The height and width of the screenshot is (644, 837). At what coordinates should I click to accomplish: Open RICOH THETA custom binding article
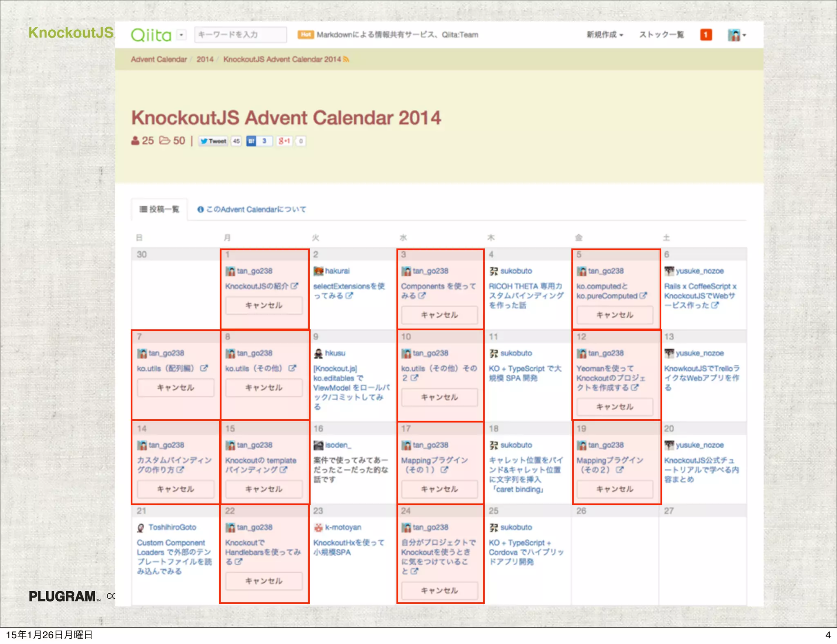(526, 295)
